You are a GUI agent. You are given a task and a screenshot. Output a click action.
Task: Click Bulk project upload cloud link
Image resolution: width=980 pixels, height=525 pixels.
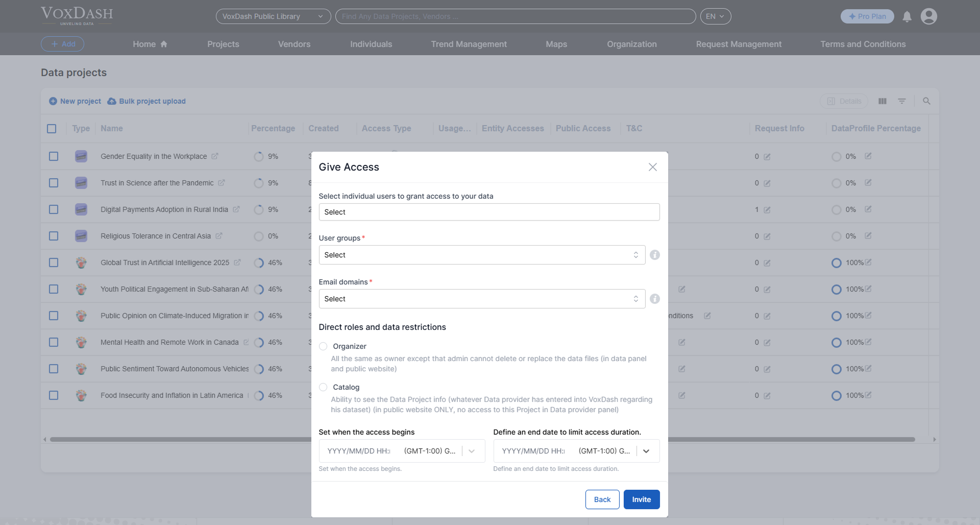146,101
